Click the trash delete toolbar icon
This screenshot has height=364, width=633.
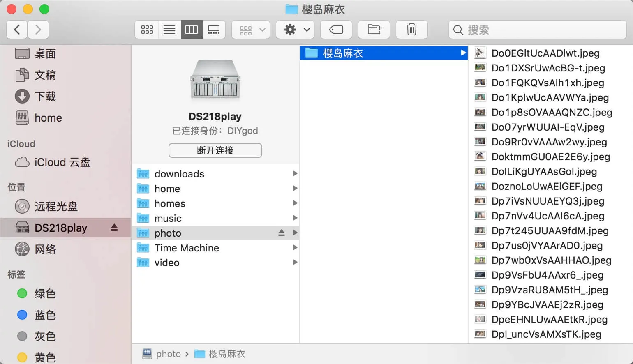coord(411,30)
